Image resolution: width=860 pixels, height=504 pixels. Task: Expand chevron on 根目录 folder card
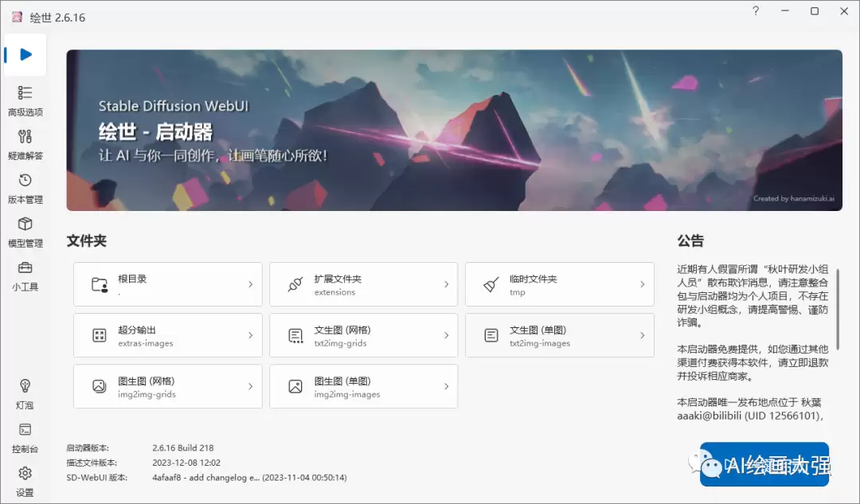(250, 284)
